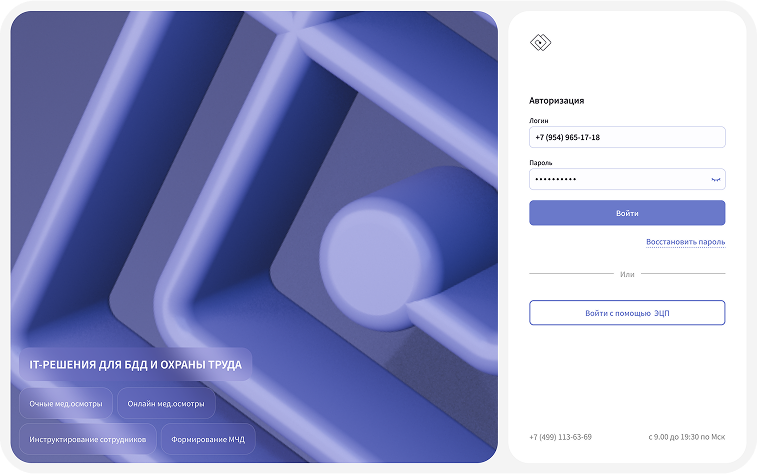
Task: Click the Авторизация heading
Action: pos(556,101)
